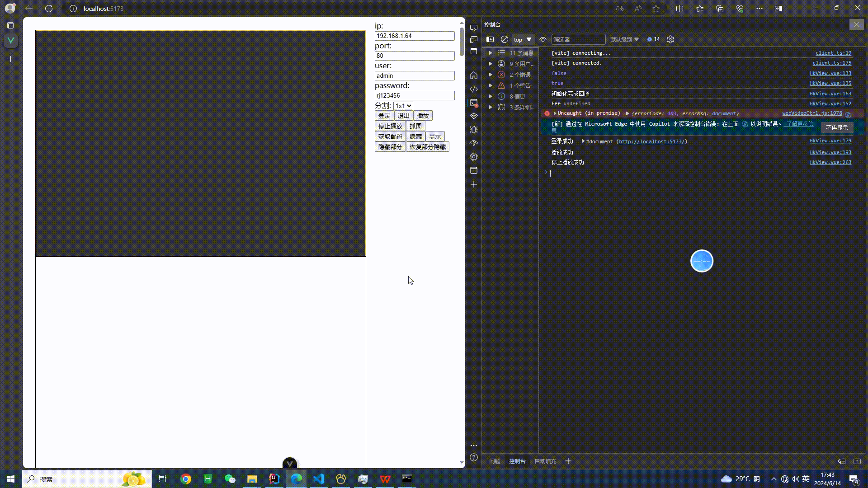Image resolution: width=868 pixels, height=488 pixels.
Task: Open console settings gear
Action: (670, 39)
